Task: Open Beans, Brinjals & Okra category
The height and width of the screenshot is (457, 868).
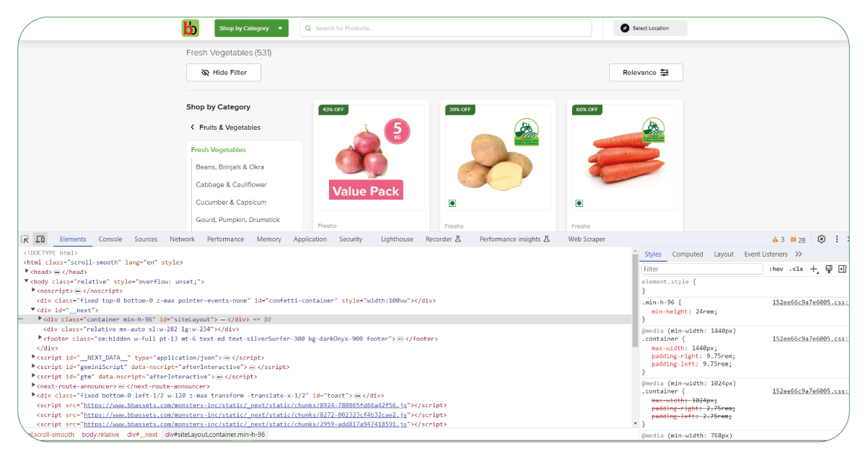Action: 230,167
